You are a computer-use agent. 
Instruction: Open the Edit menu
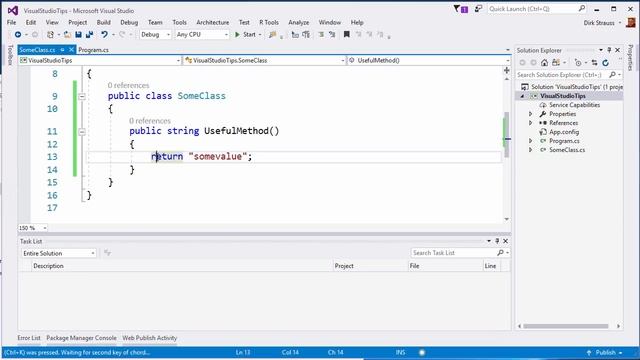pyautogui.click(x=31, y=22)
